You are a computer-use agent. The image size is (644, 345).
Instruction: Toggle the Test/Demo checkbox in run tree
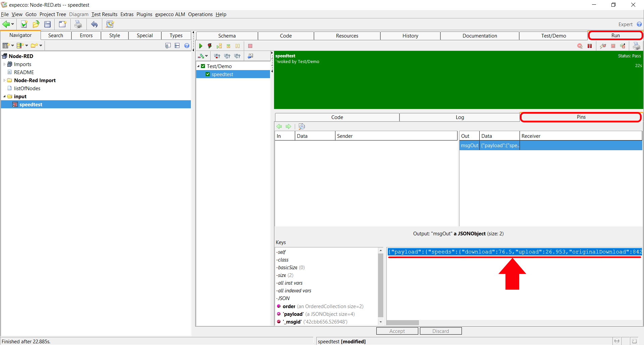203,66
